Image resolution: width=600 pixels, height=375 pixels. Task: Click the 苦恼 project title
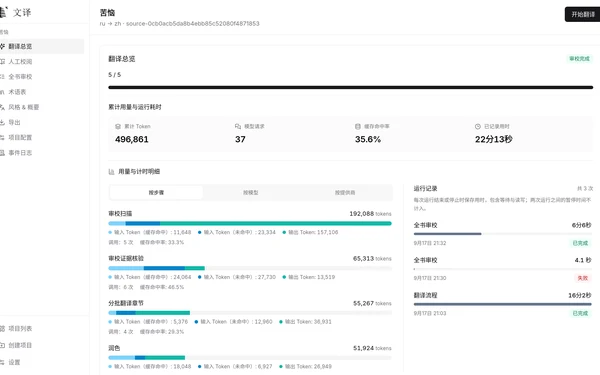pyautogui.click(x=107, y=13)
